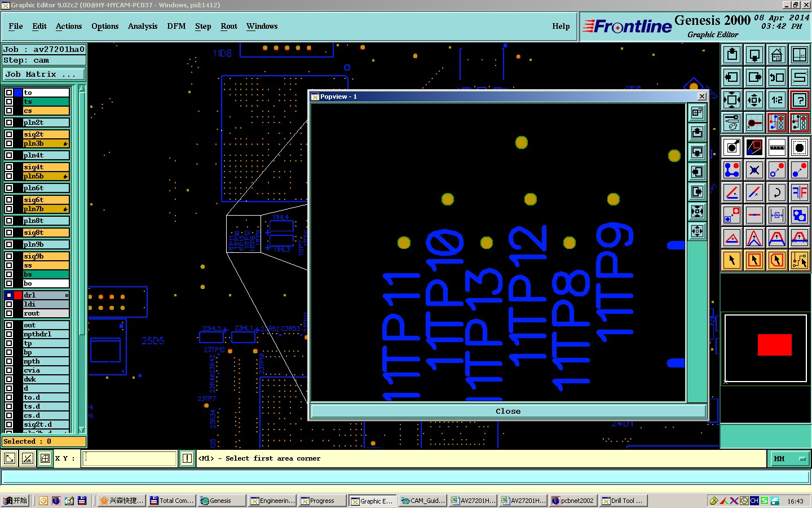Open the MM units dropdown
Image resolution: width=812 pixels, height=508 pixels.
(789, 459)
